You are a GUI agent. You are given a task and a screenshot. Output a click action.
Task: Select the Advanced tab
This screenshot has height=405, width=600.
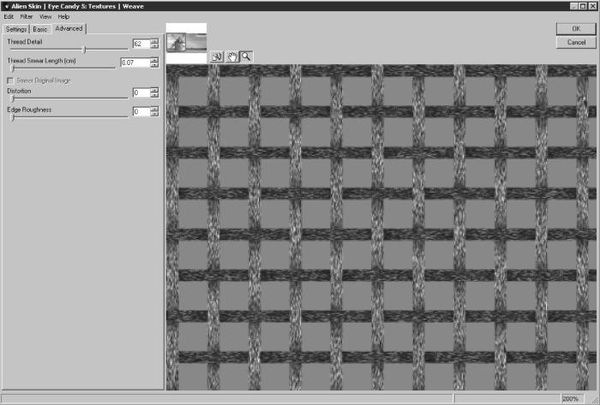click(x=69, y=28)
